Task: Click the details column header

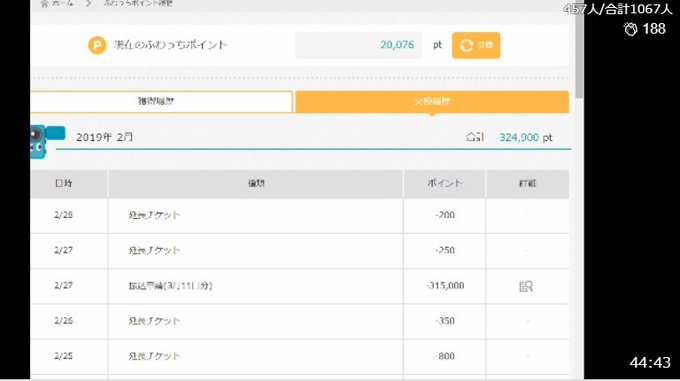Action: pyautogui.click(x=527, y=183)
